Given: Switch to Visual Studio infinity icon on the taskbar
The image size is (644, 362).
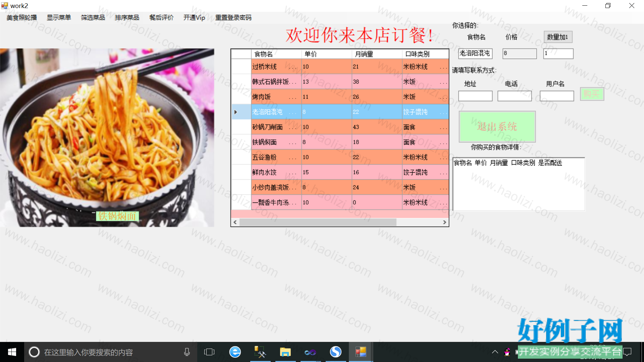Looking at the screenshot, I should point(310,352).
